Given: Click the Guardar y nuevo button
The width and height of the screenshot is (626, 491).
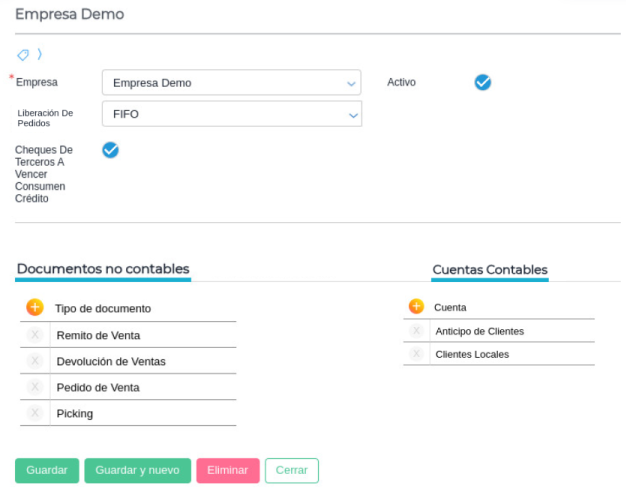Looking at the screenshot, I should [137, 470].
